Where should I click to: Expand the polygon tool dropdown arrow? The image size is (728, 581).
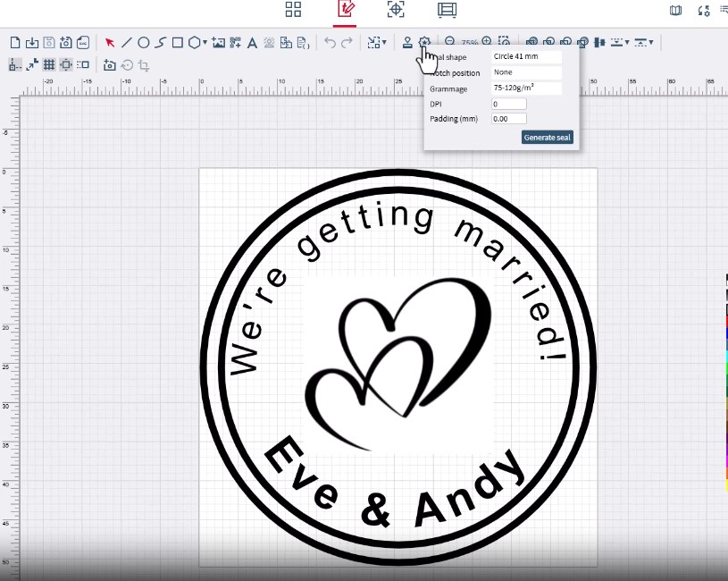[x=205, y=42]
